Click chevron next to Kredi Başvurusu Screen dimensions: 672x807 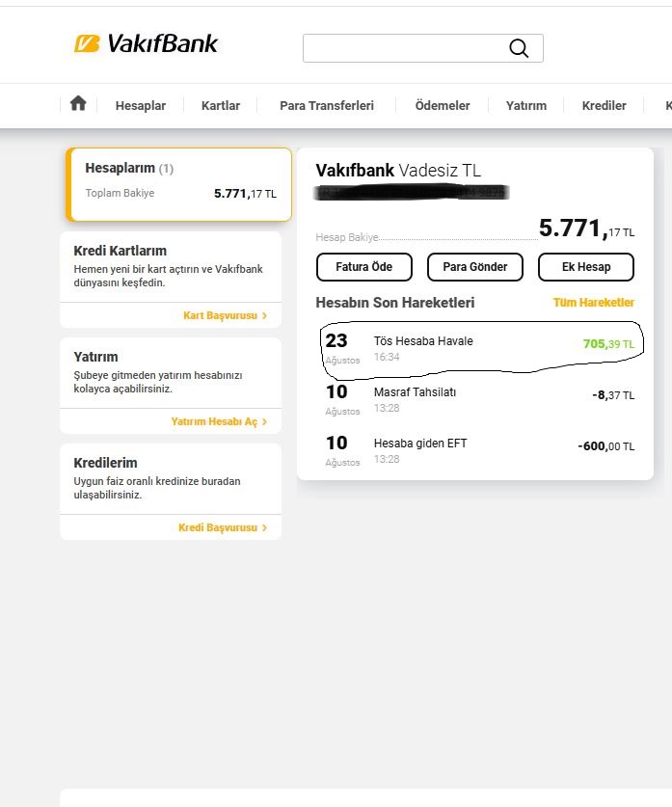click(x=264, y=527)
